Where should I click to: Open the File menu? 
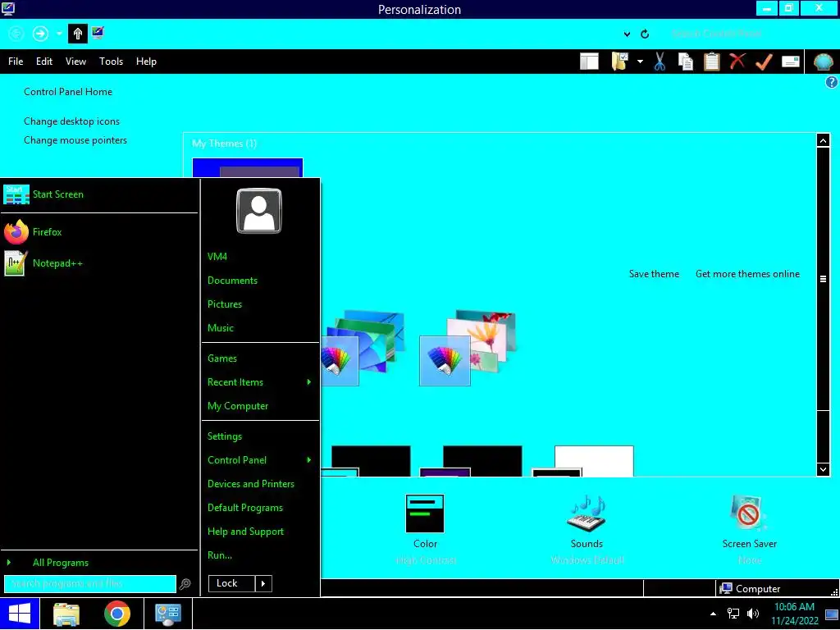[16, 62]
